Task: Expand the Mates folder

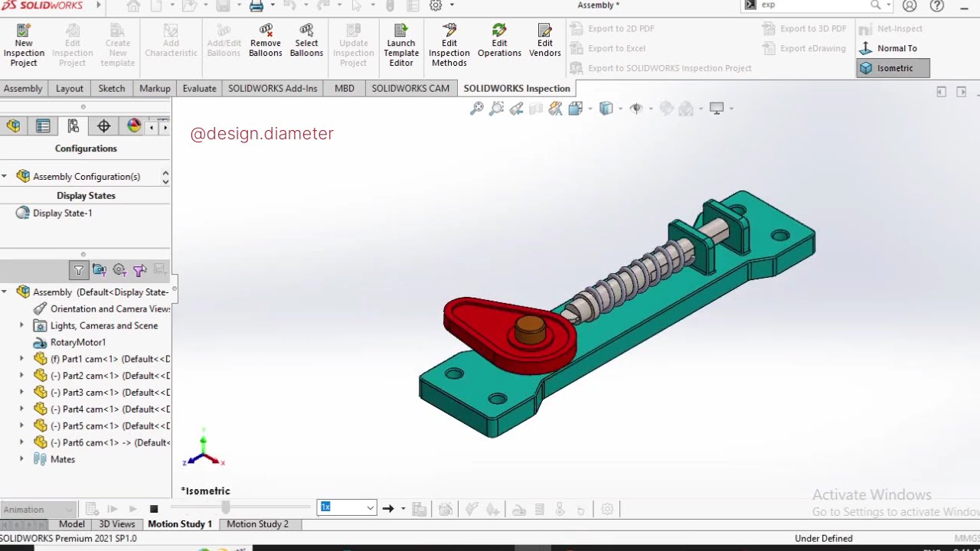Action: tap(21, 459)
